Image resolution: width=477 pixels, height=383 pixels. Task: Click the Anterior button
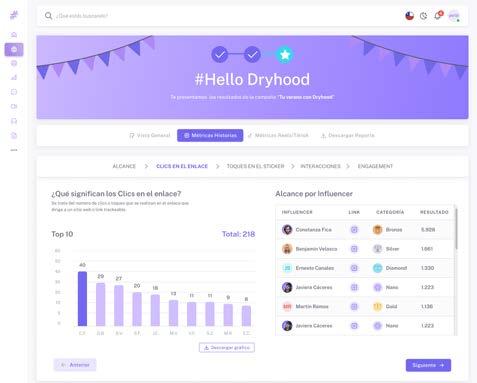[x=75, y=365]
